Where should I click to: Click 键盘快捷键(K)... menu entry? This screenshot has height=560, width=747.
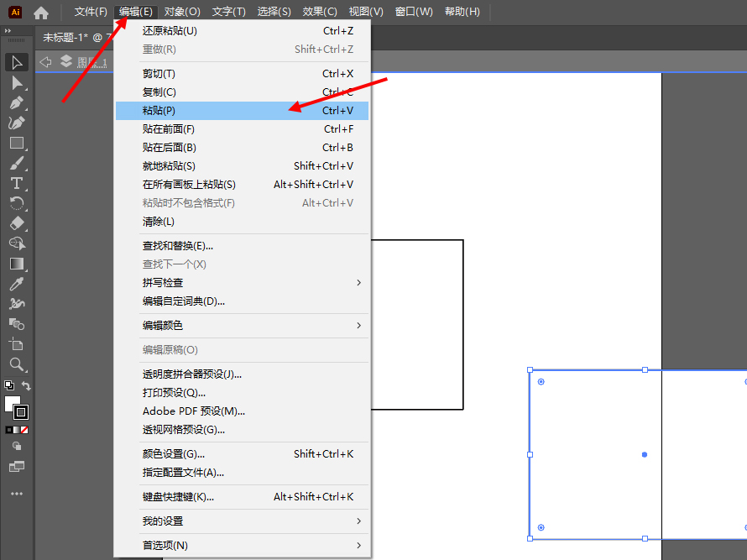point(178,497)
